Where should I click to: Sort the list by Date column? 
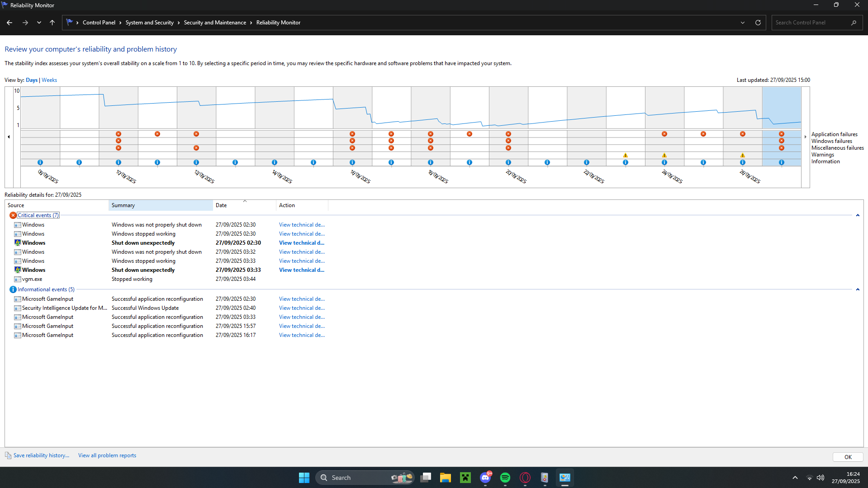[244, 205]
